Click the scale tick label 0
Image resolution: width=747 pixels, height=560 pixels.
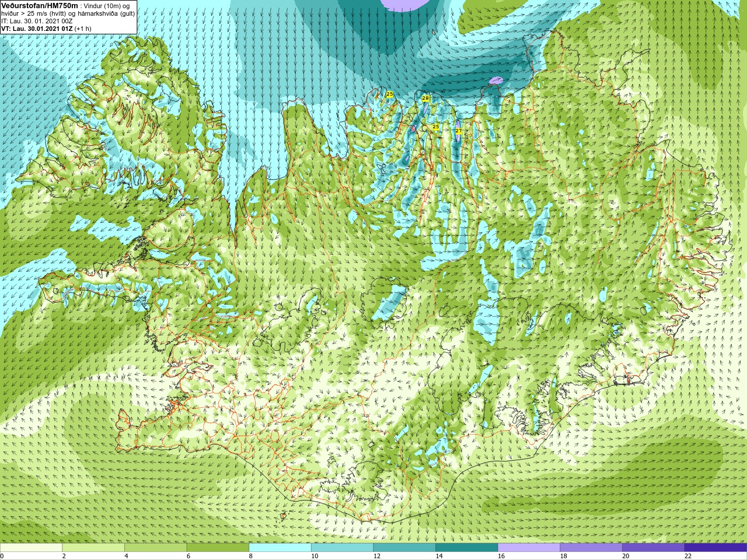pos(2,556)
